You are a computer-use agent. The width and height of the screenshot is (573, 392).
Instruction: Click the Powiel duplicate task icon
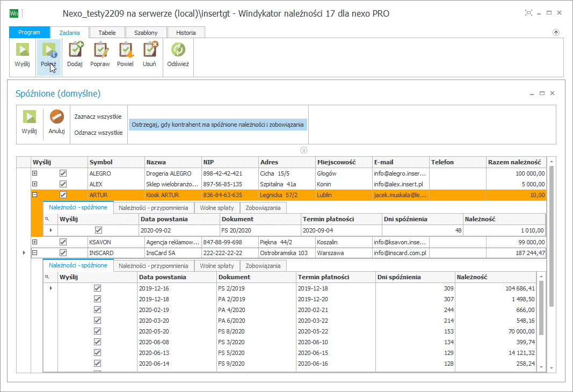[x=125, y=50]
